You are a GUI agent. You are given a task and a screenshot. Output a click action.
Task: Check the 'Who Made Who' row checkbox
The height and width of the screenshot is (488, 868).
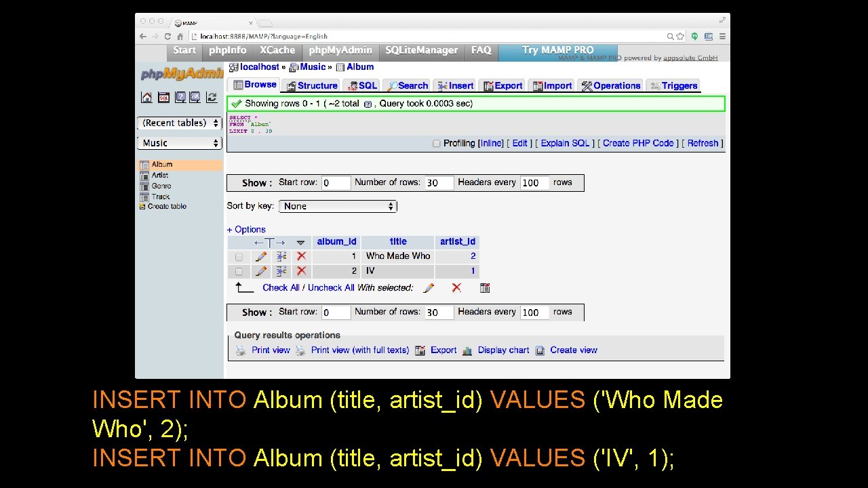(x=239, y=257)
